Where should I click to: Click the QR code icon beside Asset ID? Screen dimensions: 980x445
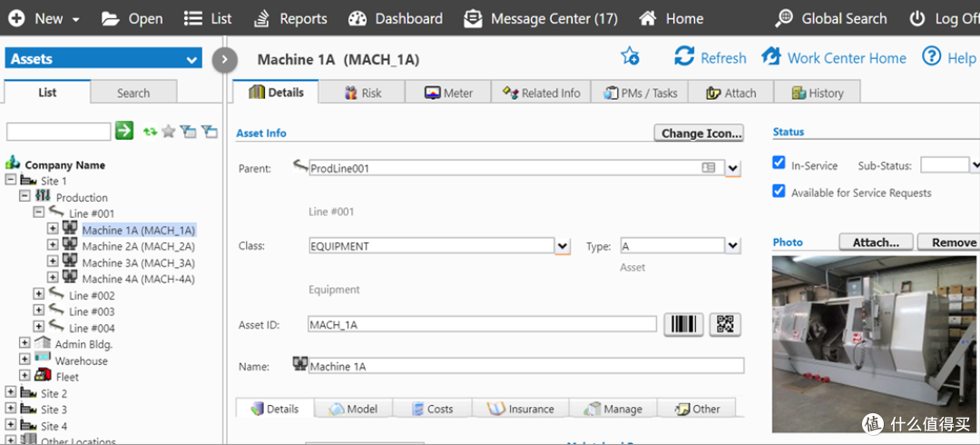click(725, 324)
